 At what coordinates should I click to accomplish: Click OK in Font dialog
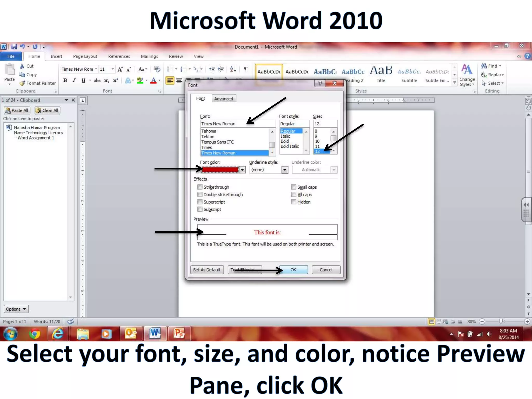293,270
